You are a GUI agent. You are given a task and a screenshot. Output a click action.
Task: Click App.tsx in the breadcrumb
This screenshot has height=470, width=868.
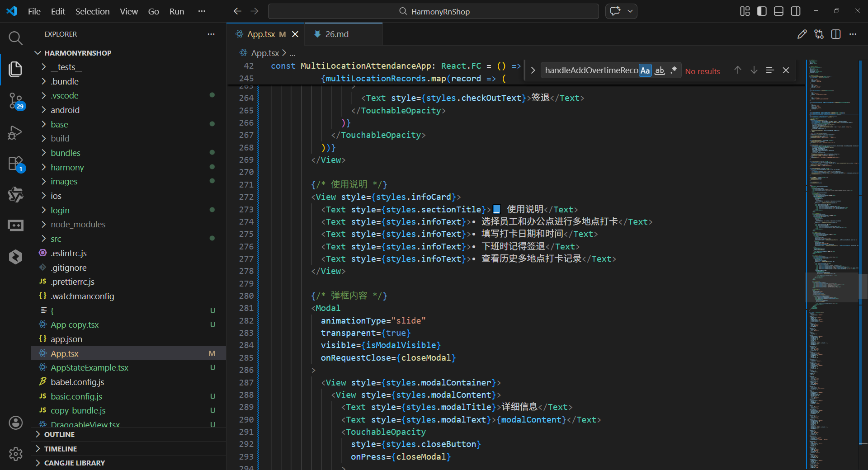coord(265,53)
